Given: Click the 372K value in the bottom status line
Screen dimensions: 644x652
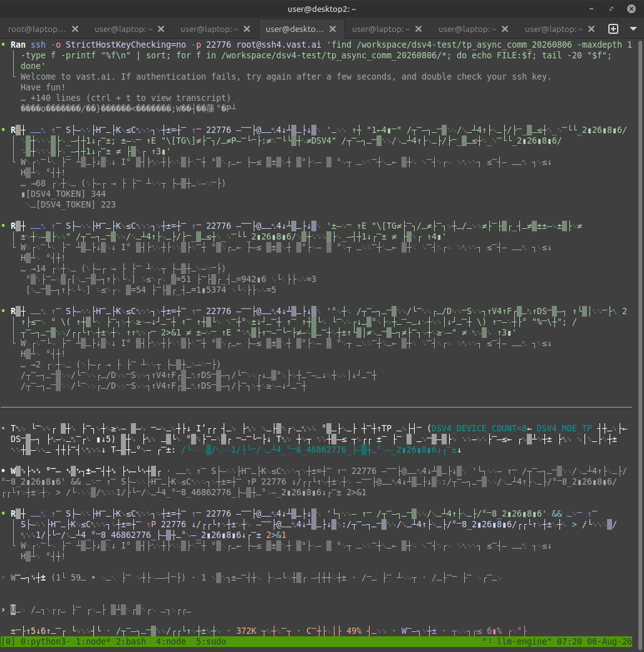Looking at the screenshot, I should coord(246,631).
